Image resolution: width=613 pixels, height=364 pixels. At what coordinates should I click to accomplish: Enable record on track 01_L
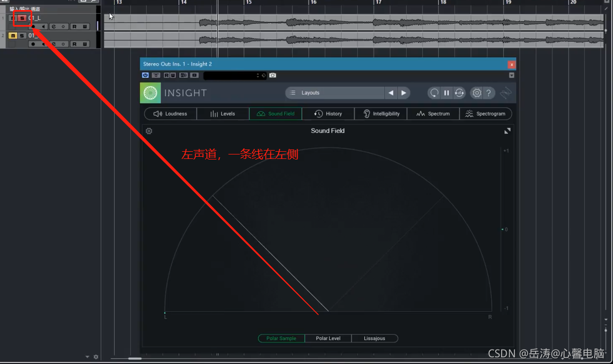point(33,27)
